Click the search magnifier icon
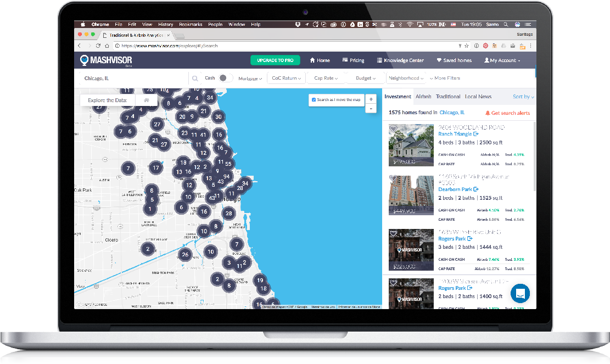Viewport: 610px width, 364px height. click(x=195, y=79)
